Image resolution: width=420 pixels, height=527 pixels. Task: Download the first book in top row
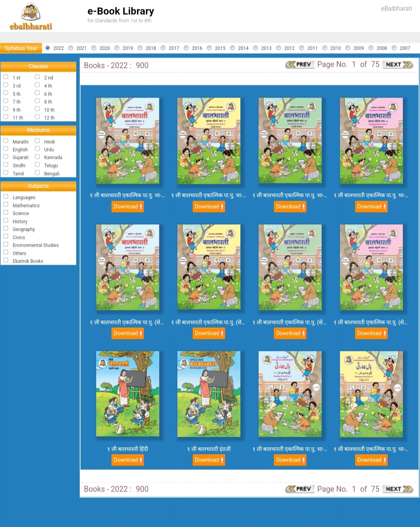tap(128, 207)
